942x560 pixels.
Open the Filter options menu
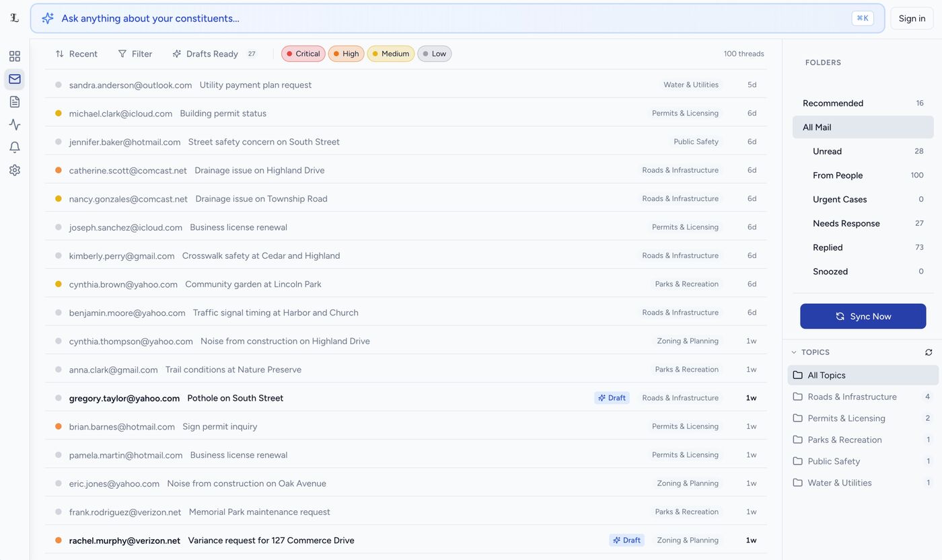(x=135, y=54)
